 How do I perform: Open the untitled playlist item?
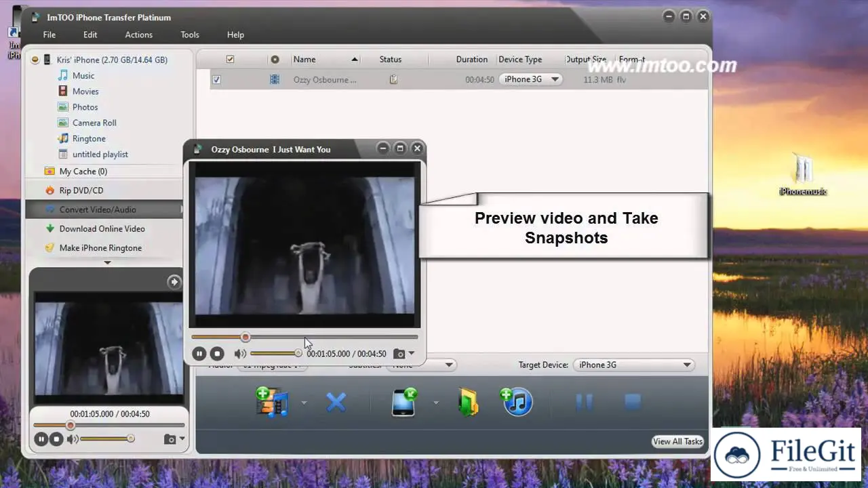(x=100, y=154)
